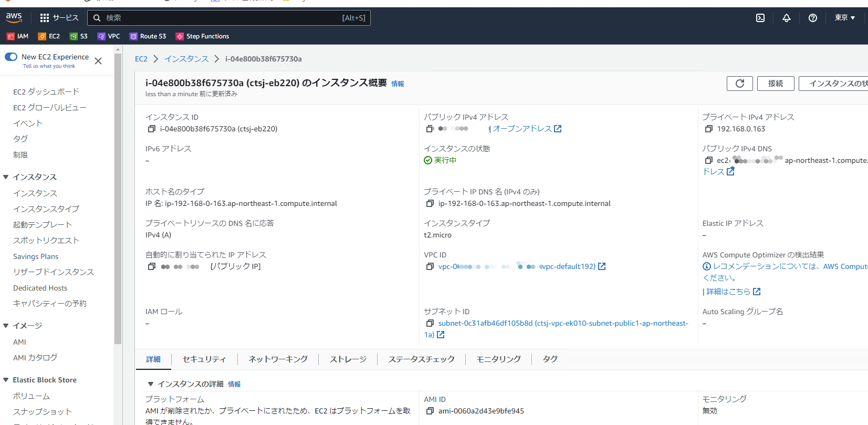
Task: Open the サービス menu label
Action: (x=66, y=18)
